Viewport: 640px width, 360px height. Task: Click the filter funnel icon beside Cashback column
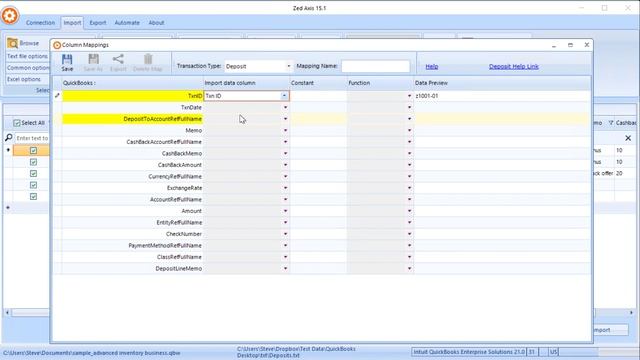611,122
